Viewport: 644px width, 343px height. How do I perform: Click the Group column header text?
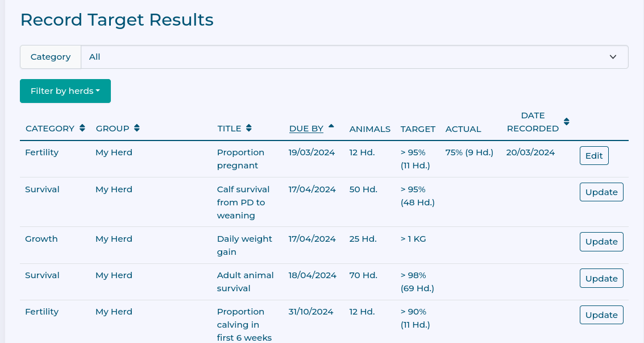(x=113, y=129)
